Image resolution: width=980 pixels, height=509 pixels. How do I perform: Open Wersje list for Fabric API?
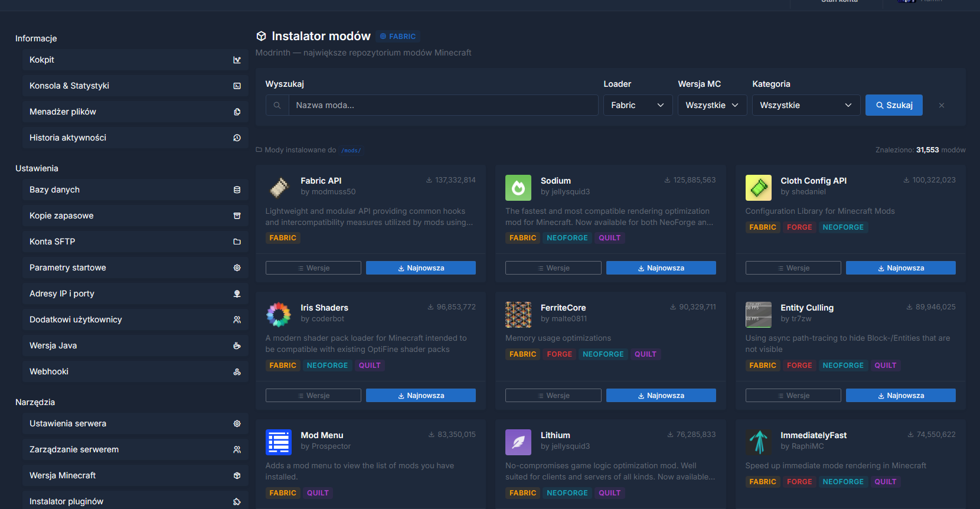(x=313, y=268)
